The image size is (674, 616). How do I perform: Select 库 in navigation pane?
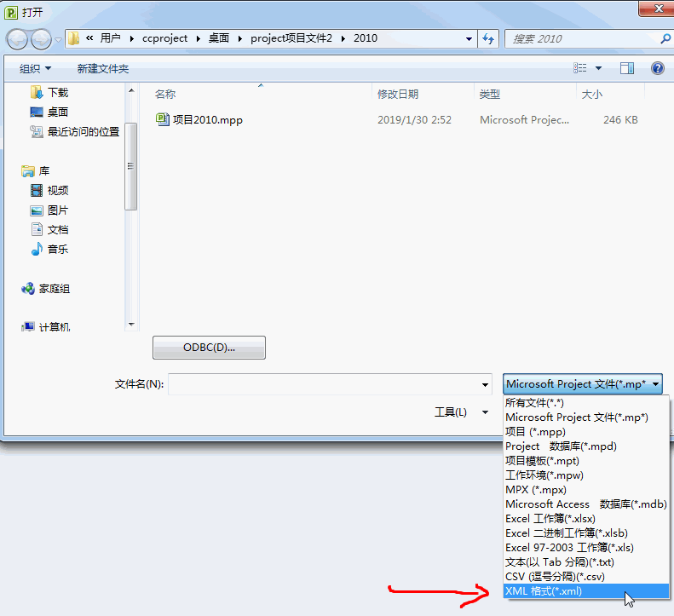36,171
